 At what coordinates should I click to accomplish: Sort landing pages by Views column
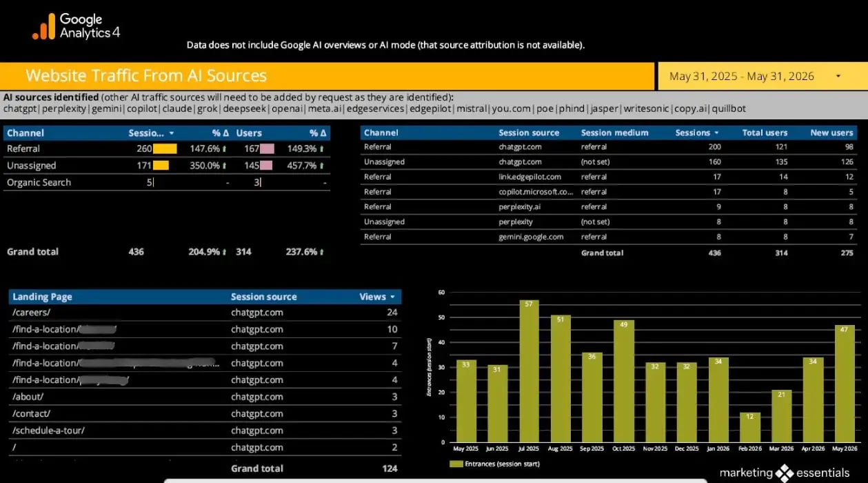377,297
